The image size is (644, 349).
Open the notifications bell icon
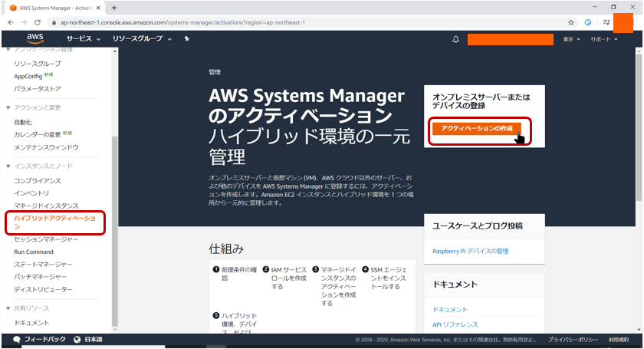click(455, 39)
